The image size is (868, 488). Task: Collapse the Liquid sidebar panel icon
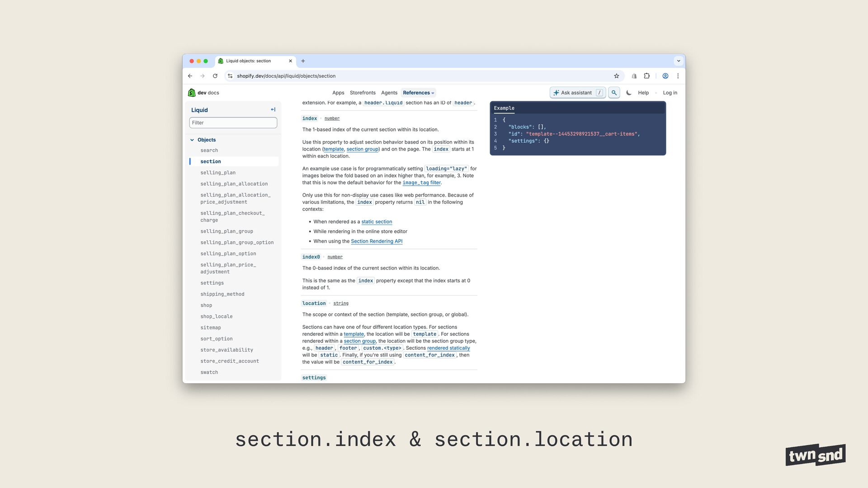tap(273, 110)
